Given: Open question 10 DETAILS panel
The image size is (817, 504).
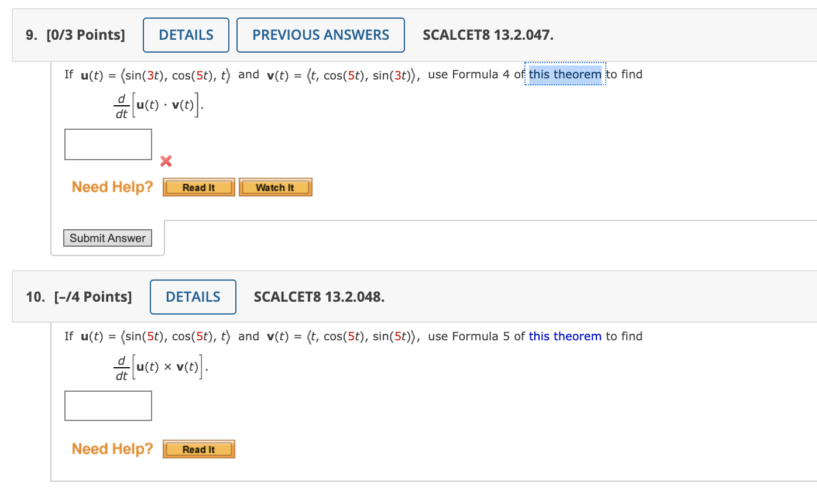Looking at the screenshot, I should point(193,296).
